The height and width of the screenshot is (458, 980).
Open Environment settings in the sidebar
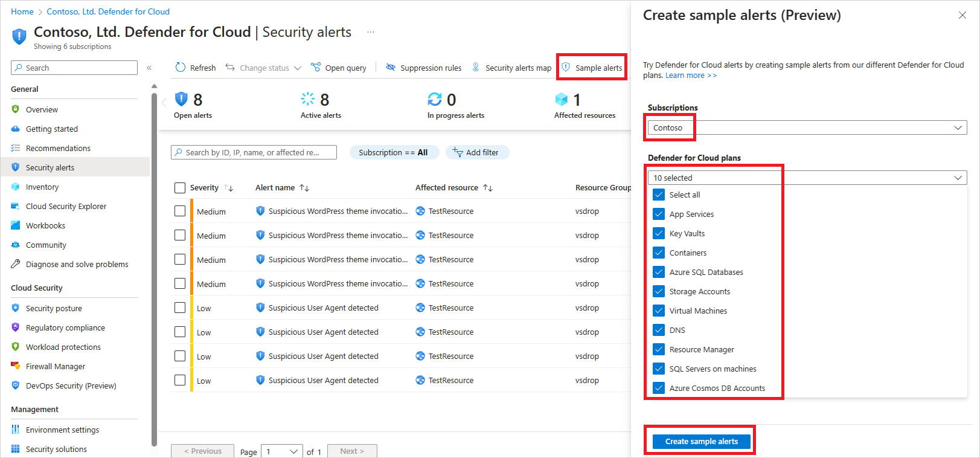point(62,430)
